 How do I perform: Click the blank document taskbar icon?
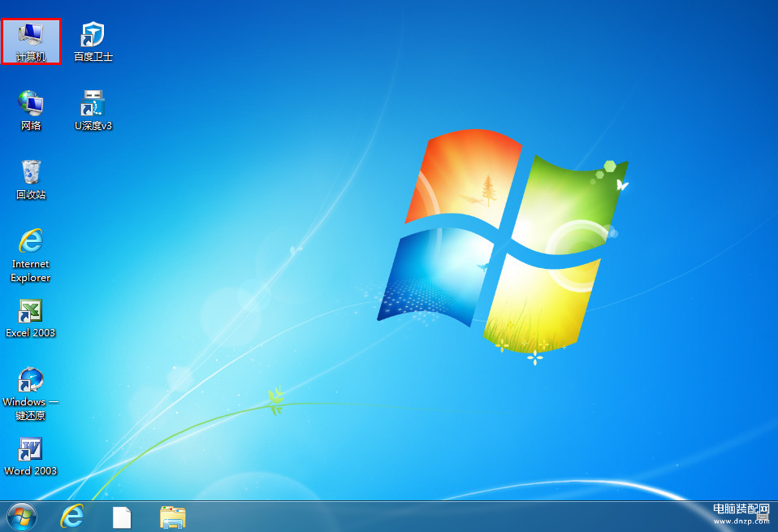(x=122, y=517)
